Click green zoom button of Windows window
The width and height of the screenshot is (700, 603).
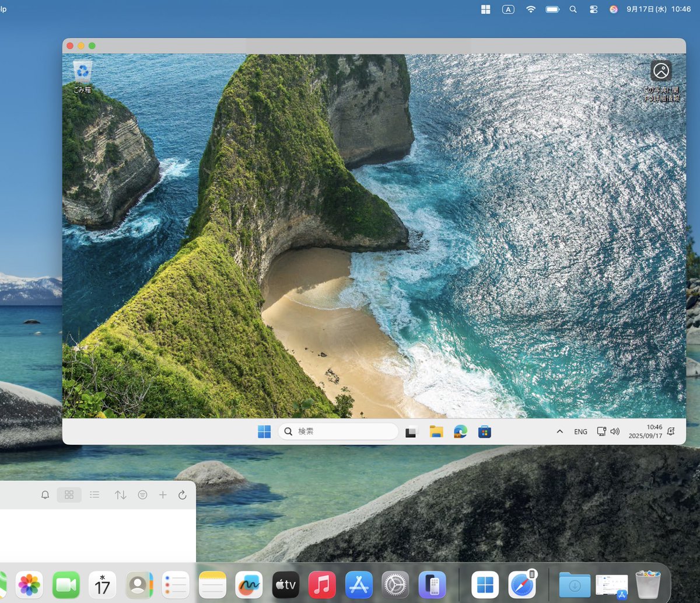coord(92,46)
